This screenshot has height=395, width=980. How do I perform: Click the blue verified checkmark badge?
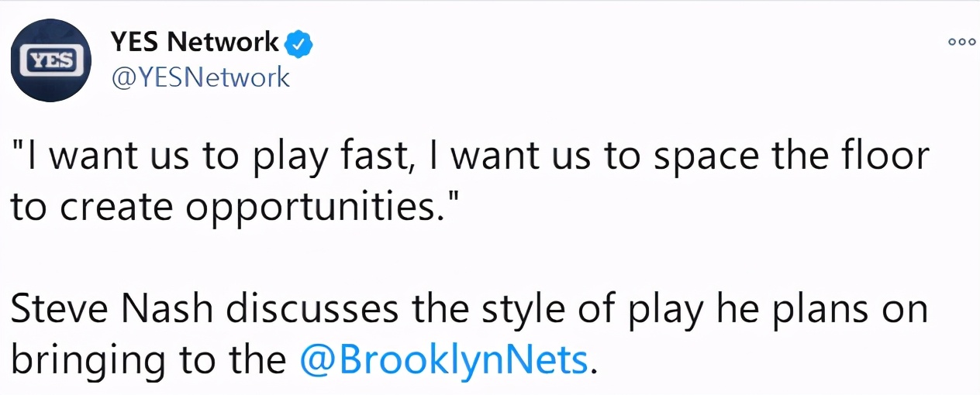[299, 45]
